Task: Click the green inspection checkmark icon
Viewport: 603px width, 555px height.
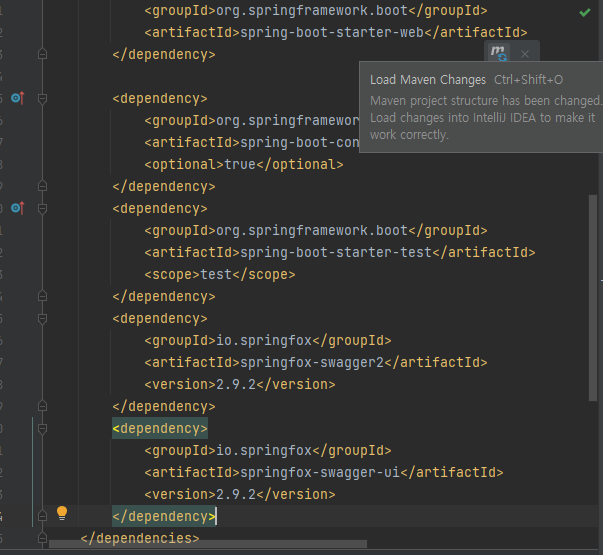Action: click(x=585, y=12)
